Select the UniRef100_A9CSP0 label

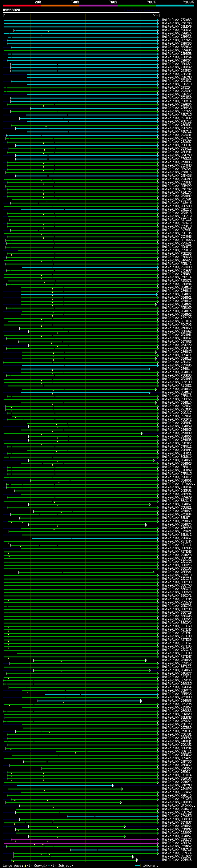click(177, 128)
